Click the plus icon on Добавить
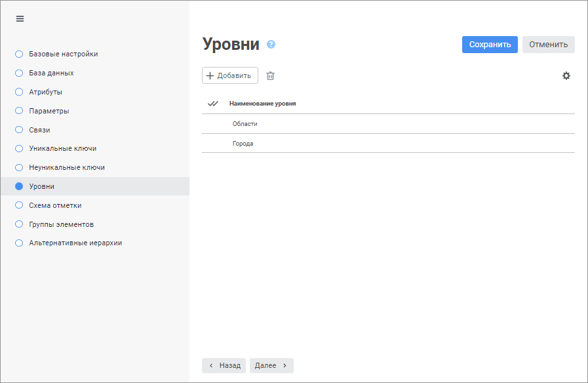Screen dimensions: 588x383 (210, 75)
